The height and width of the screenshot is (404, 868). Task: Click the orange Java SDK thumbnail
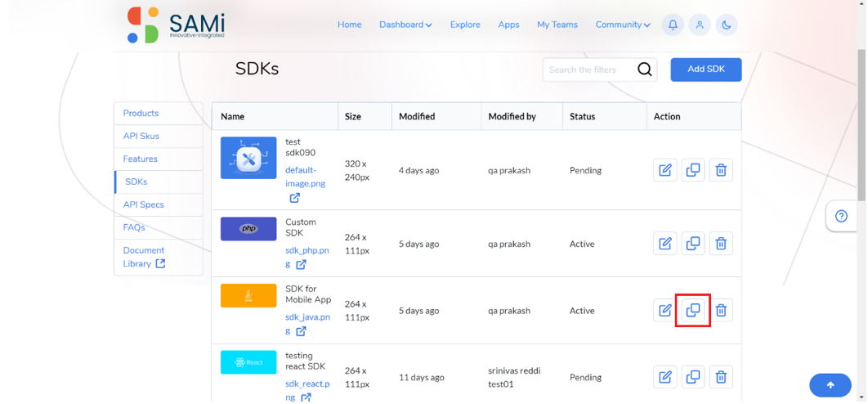click(248, 295)
